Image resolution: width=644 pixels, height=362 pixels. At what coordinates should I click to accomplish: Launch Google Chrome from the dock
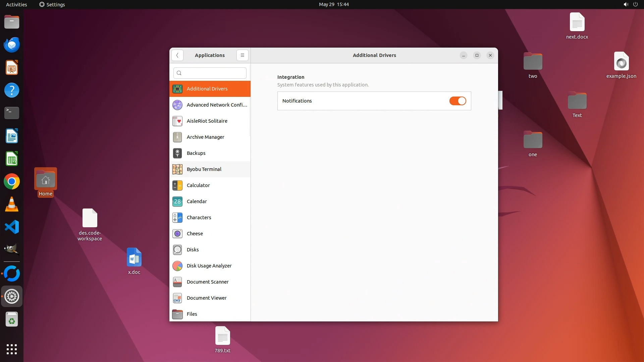click(x=12, y=182)
